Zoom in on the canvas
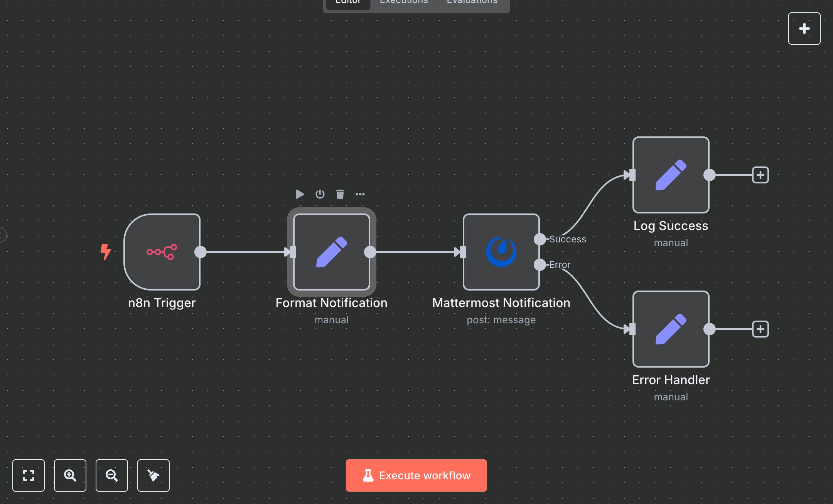 click(x=70, y=475)
